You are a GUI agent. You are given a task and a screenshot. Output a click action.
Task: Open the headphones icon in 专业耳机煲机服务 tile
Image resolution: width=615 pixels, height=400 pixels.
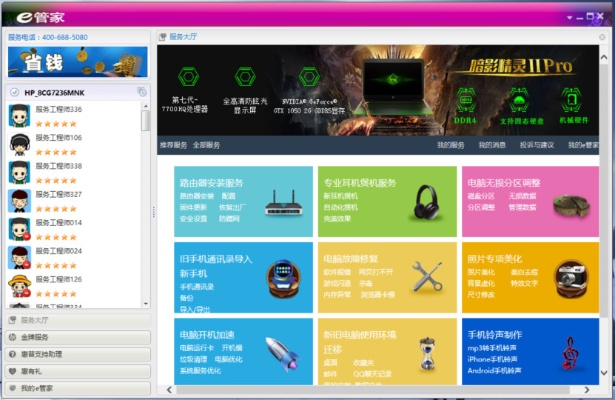[x=426, y=203]
